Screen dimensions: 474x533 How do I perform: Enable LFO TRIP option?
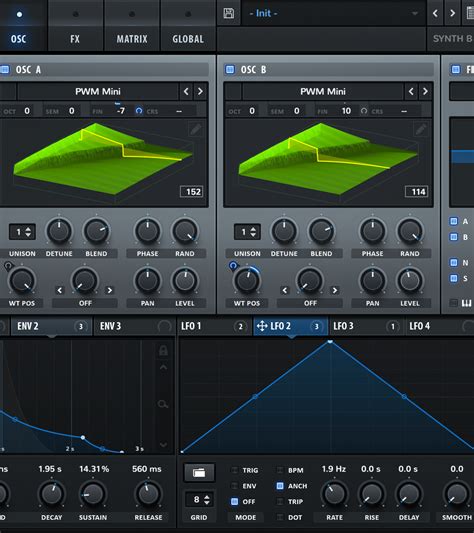[x=280, y=501]
